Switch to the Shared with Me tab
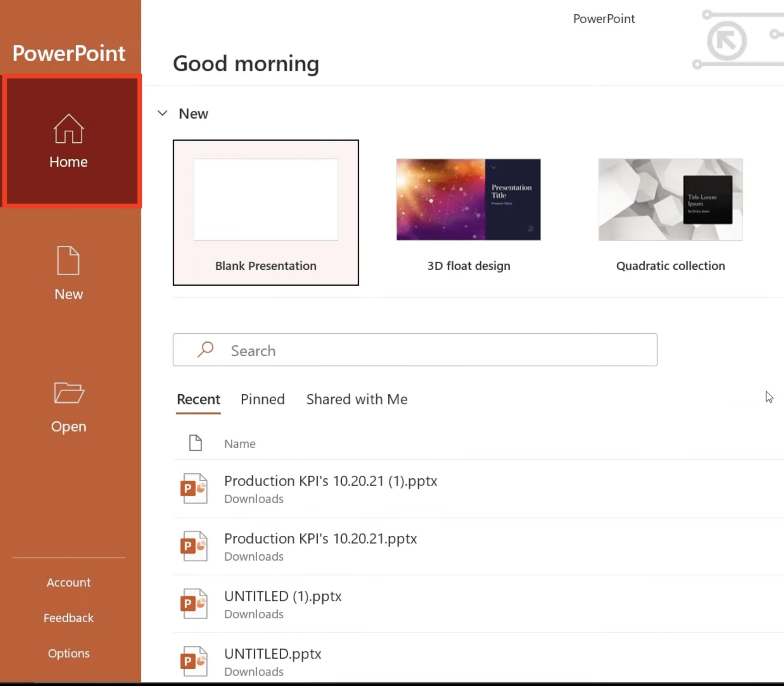Image resolution: width=784 pixels, height=686 pixels. tap(357, 399)
